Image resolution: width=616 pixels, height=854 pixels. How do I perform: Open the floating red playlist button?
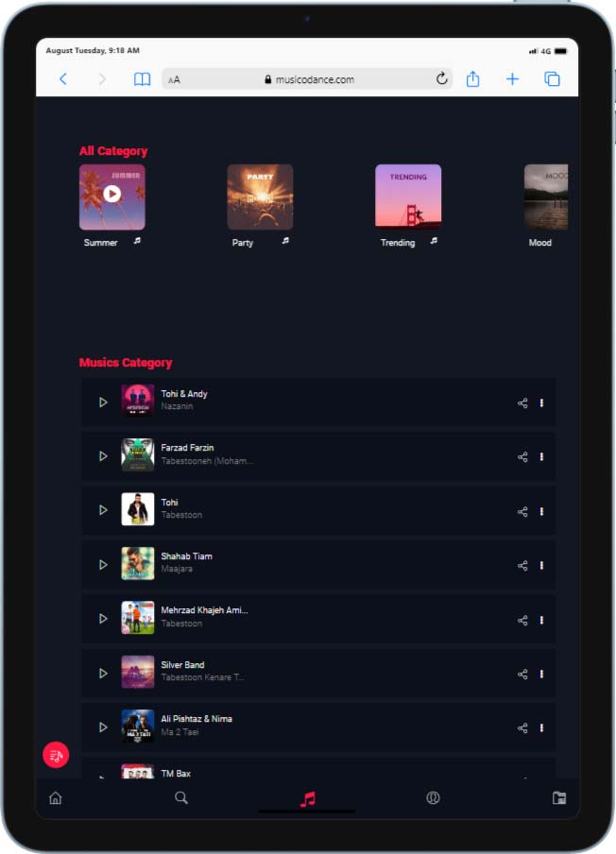click(x=56, y=755)
